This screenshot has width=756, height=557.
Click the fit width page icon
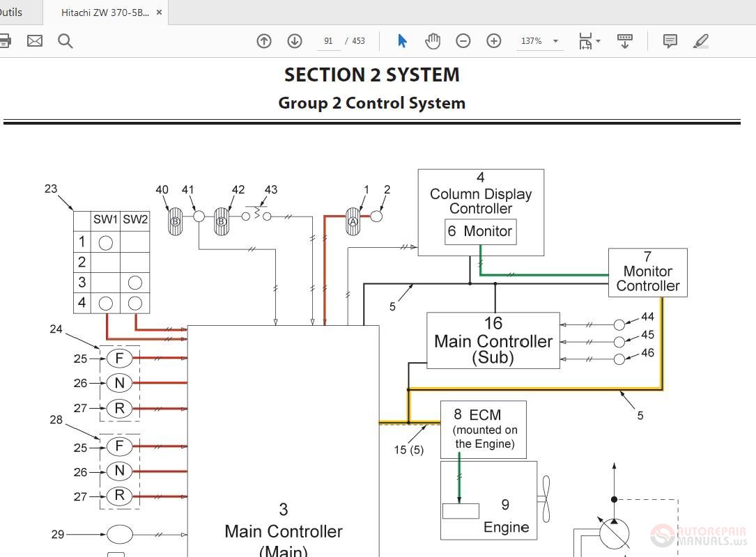[585, 41]
